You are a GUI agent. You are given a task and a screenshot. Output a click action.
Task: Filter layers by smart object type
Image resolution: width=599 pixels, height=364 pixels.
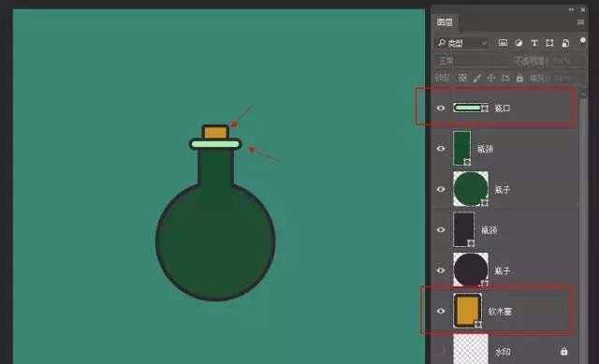pyautogui.click(x=565, y=43)
